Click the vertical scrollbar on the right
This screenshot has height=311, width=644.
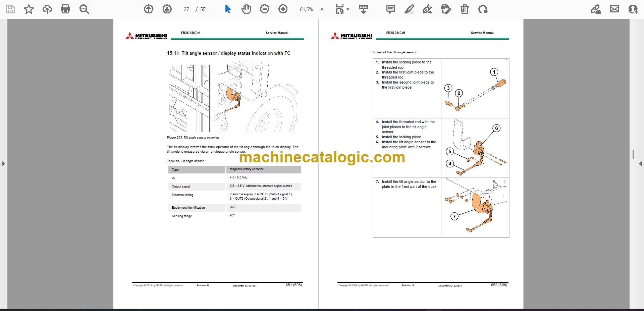pyautogui.click(x=633, y=154)
